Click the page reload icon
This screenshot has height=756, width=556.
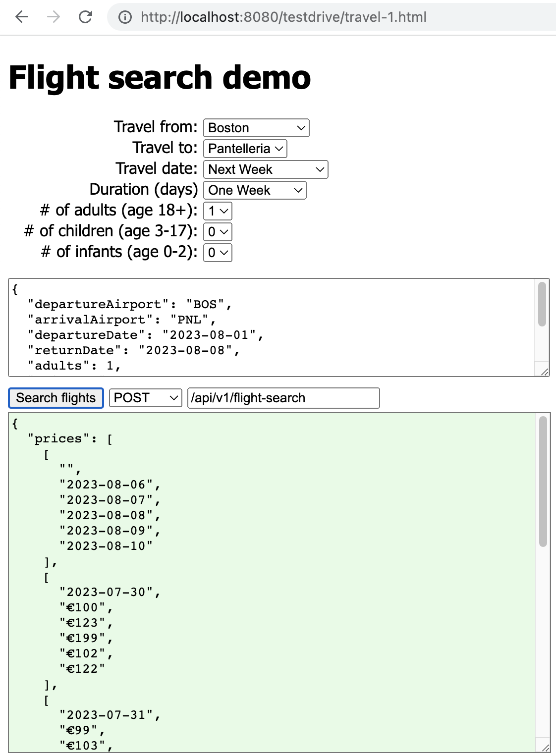(x=85, y=17)
